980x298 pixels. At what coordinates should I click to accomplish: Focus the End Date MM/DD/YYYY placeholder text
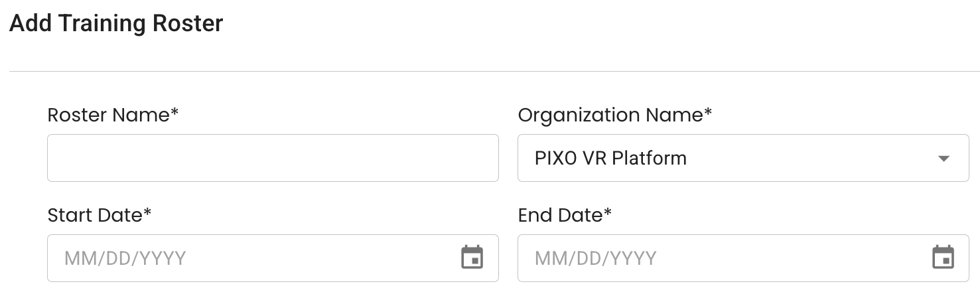pos(596,258)
